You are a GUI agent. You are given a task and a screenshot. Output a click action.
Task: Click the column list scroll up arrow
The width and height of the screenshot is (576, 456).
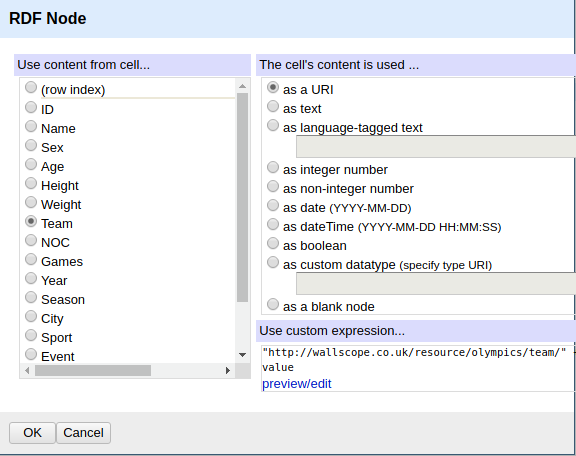242,86
